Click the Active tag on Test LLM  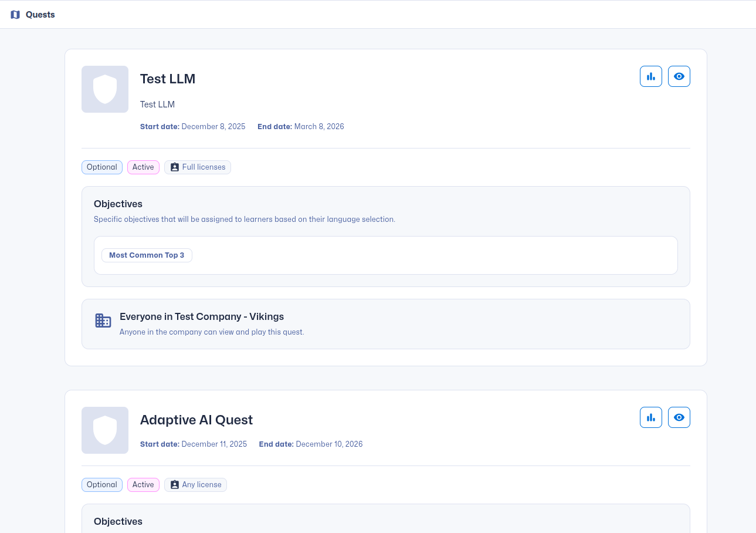pyautogui.click(x=143, y=167)
